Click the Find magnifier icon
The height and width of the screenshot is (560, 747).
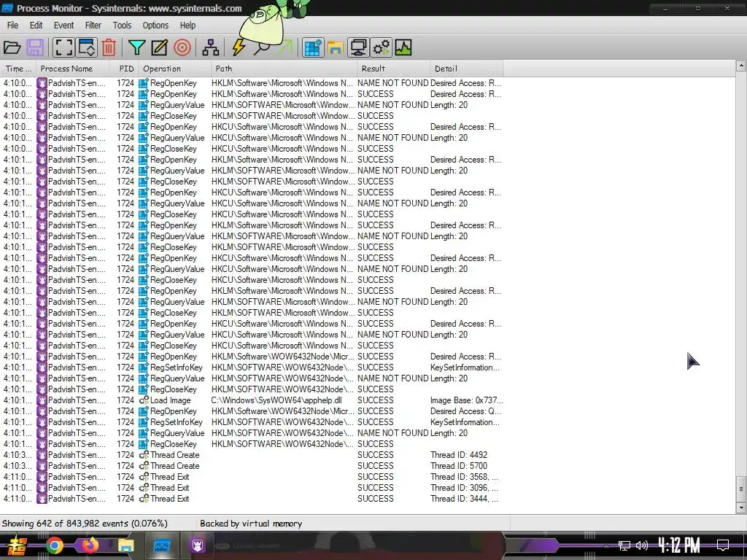pyautogui.click(x=262, y=47)
